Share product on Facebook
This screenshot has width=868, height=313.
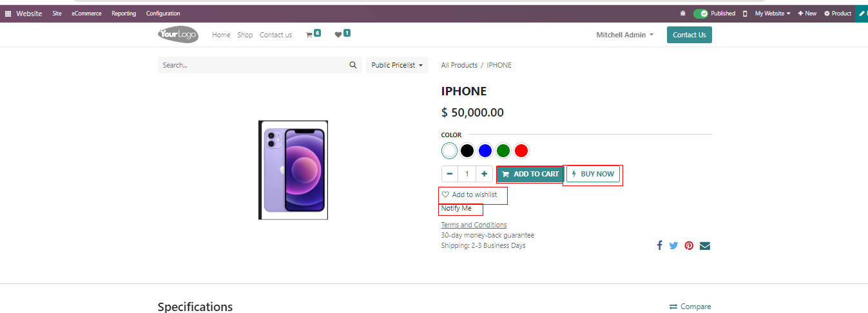(x=659, y=245)
